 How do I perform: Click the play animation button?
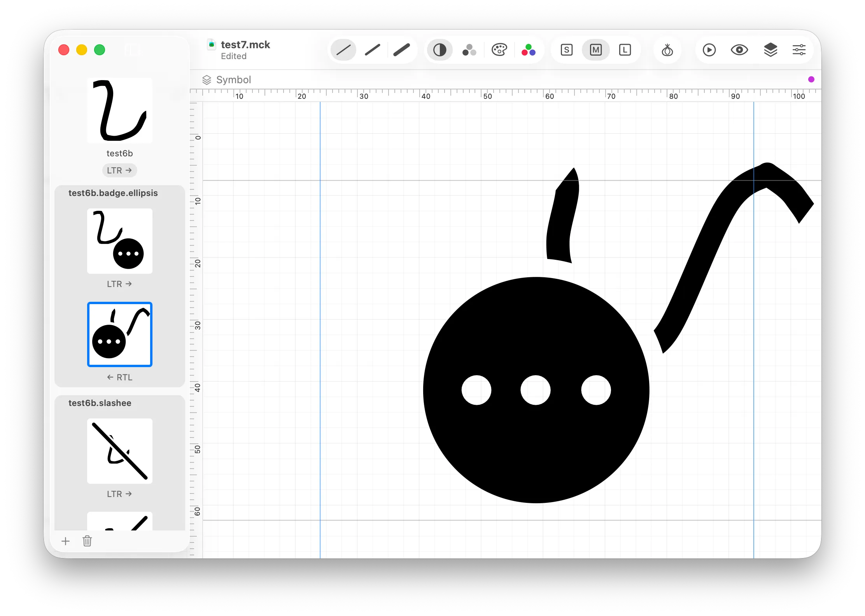pos(709,50)
